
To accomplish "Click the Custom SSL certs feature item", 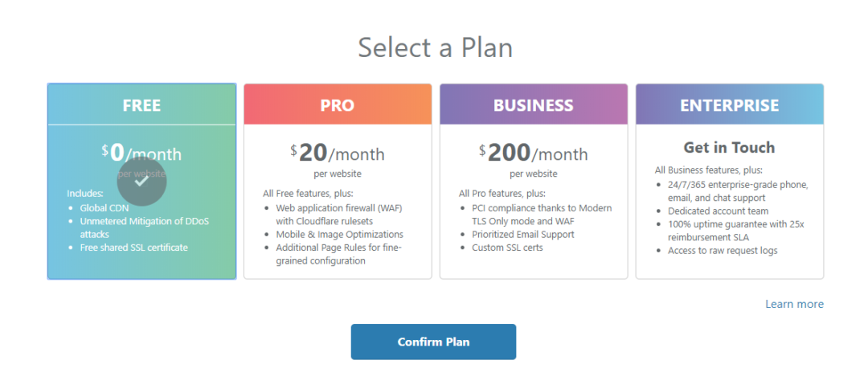I will [x=507, y=248].
